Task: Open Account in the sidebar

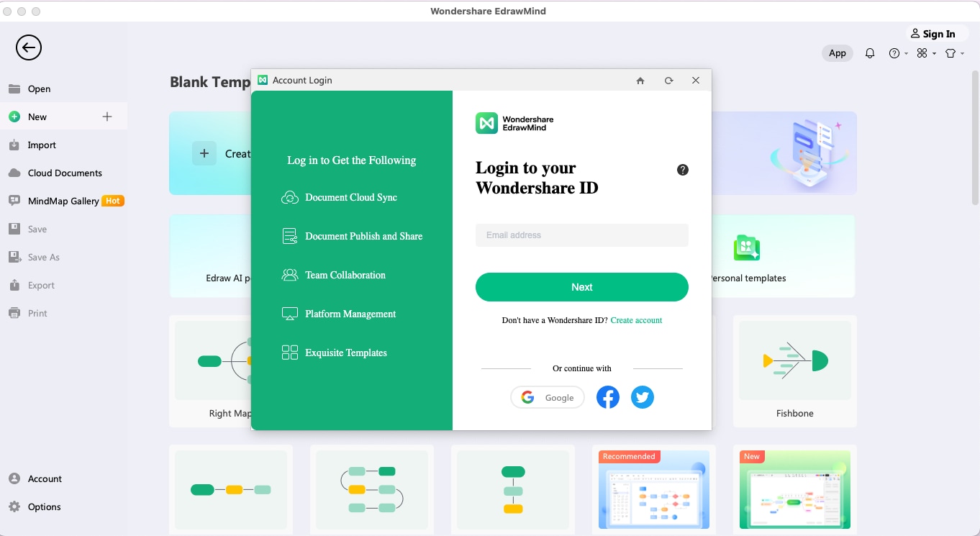Action: point(45,479)
